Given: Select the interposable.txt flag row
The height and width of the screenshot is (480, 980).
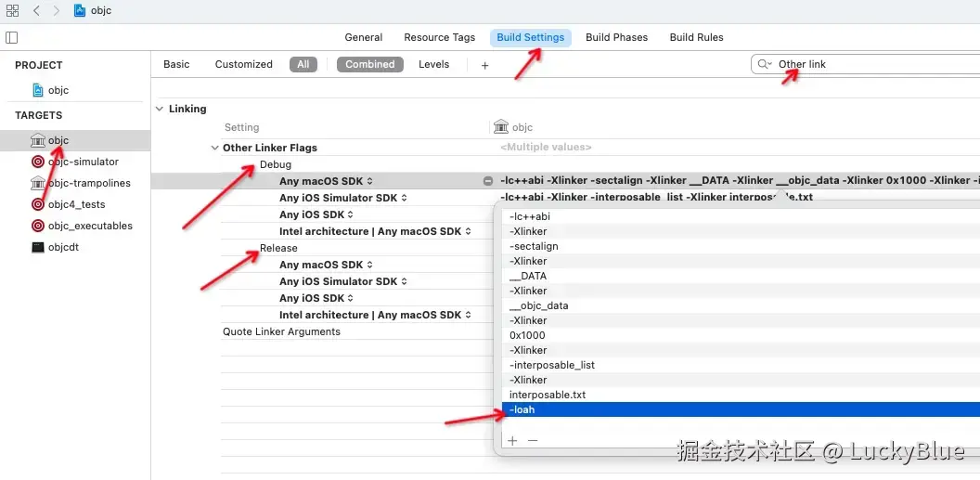Looking at the screenshot, I should 741,395.
